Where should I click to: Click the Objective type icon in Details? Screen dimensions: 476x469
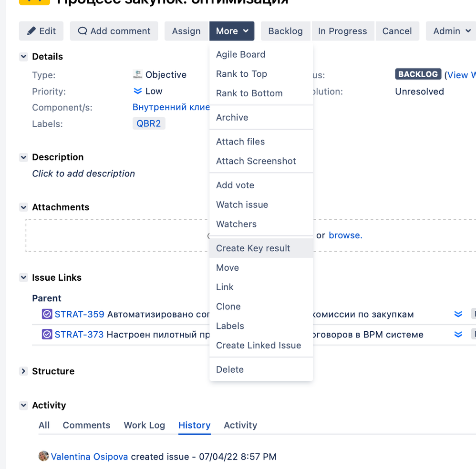coord(137,74)
